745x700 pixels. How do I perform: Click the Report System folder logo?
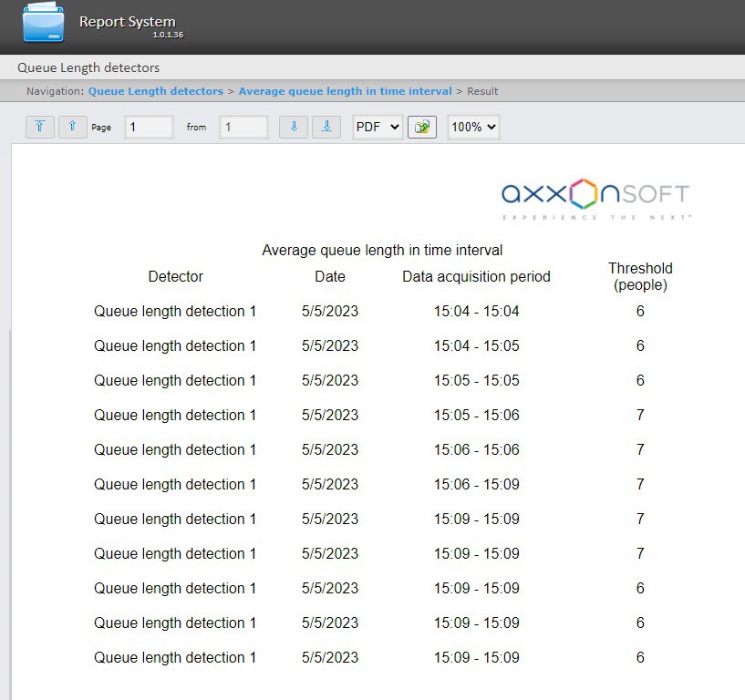43,24
